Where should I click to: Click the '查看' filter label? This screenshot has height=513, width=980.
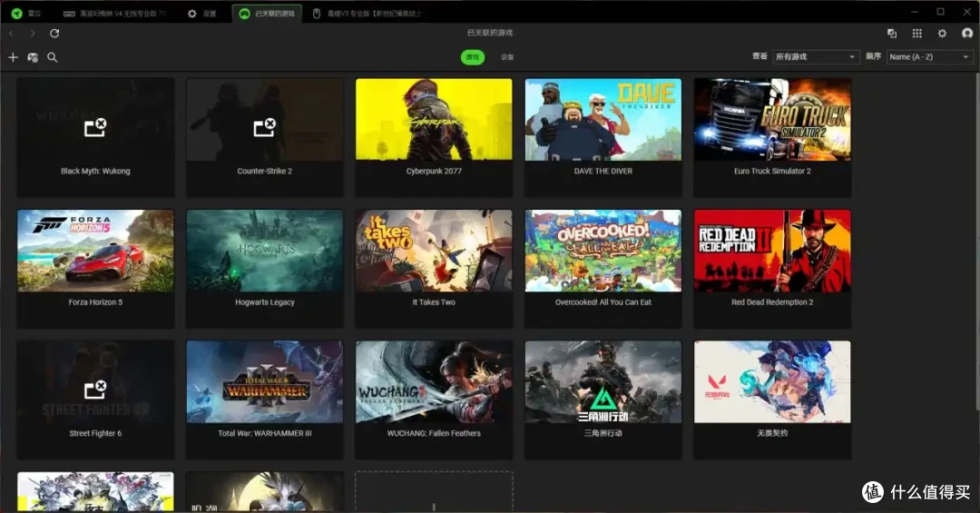759,56
